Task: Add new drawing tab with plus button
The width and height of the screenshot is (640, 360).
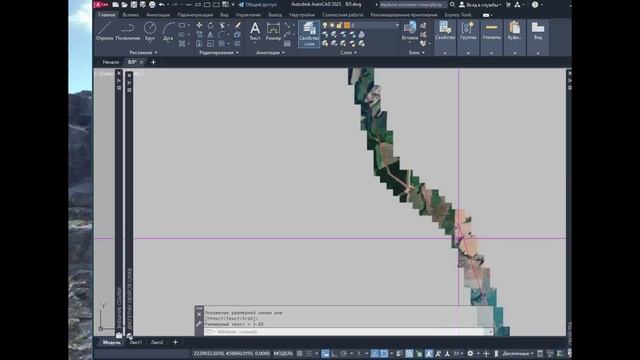Action: pyautogui.click(x=153, y=62)
